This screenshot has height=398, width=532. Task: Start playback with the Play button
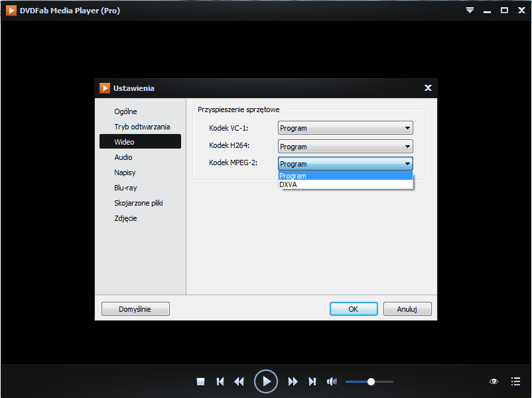[266, 381]
